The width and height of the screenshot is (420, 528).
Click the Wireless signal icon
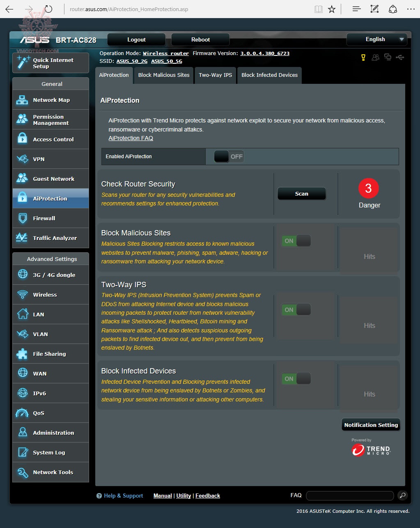coord(22,295)
